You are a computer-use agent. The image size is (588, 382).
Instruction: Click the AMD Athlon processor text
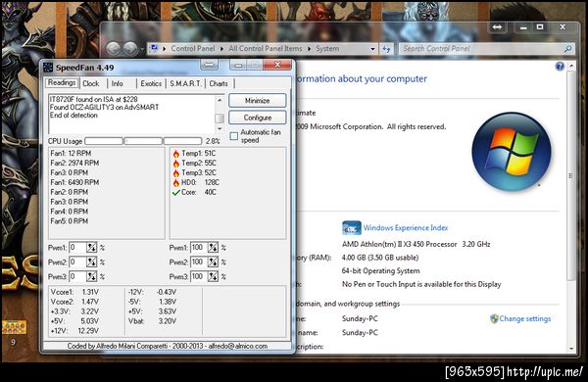coord(416,244)
